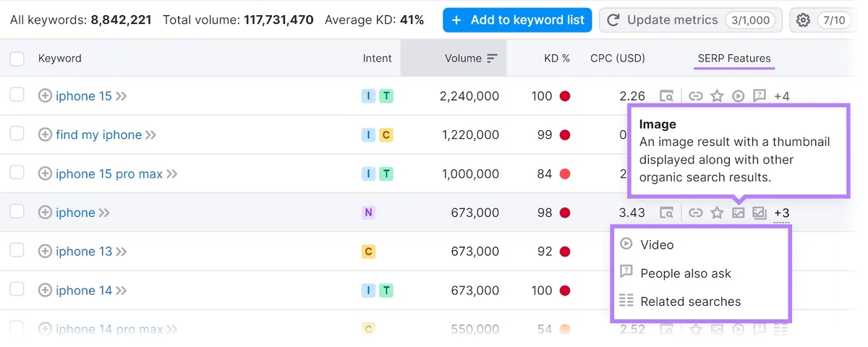Expand the +4 more SERP features indicator

781,96
